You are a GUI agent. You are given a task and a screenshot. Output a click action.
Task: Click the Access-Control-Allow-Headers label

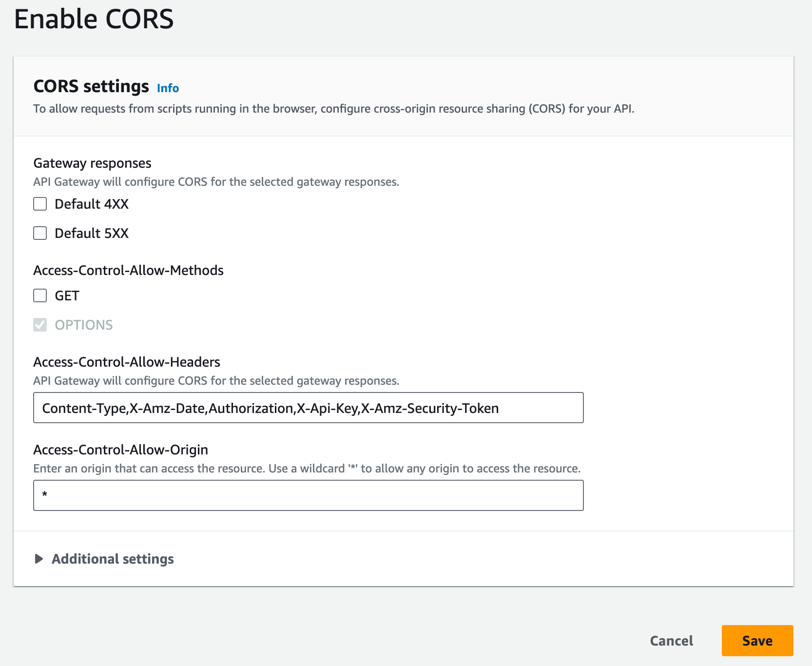click(127, 362)
